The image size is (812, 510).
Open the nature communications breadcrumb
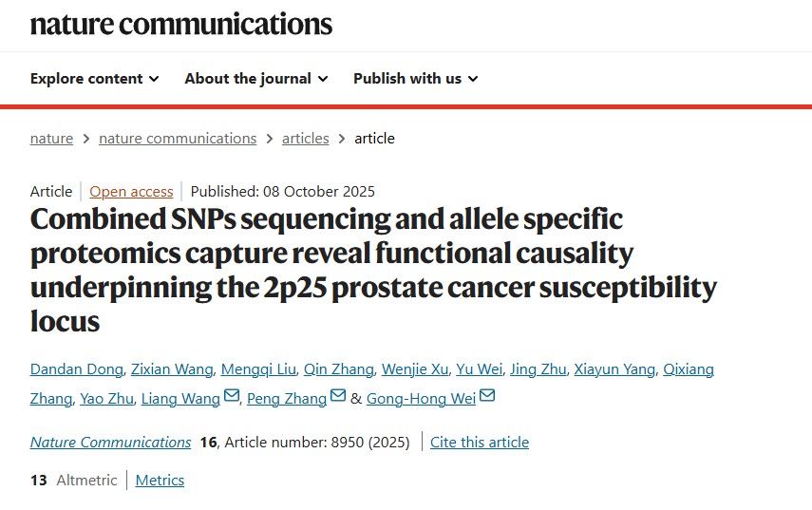178,139
